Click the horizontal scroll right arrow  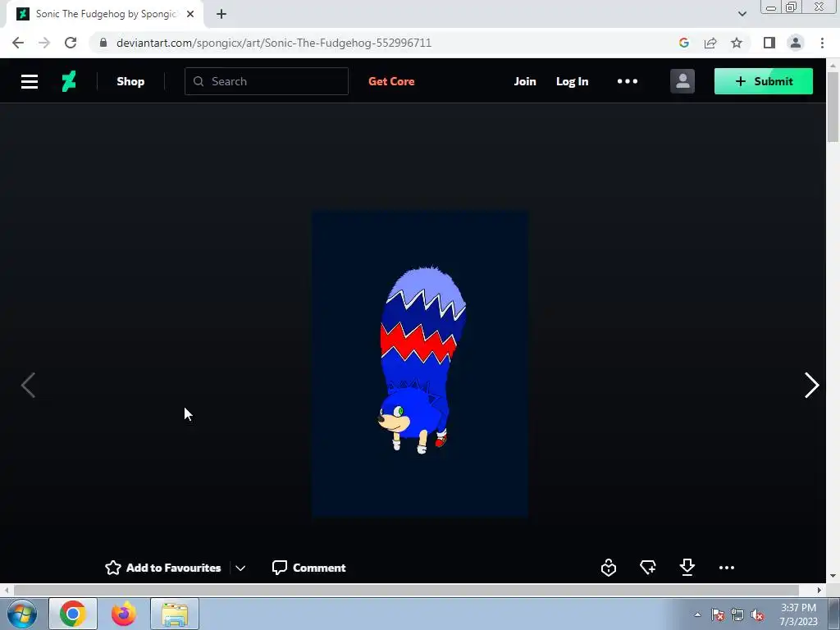[x=819, y=590]
